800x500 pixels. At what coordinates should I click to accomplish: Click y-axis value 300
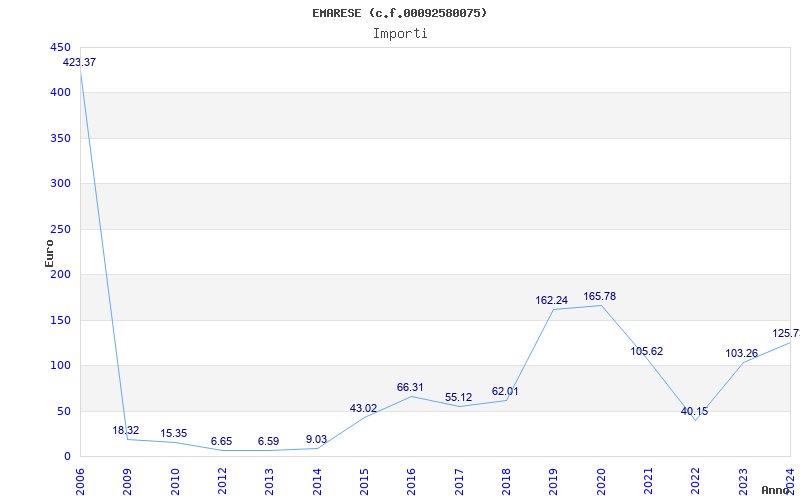coord(60,184)
